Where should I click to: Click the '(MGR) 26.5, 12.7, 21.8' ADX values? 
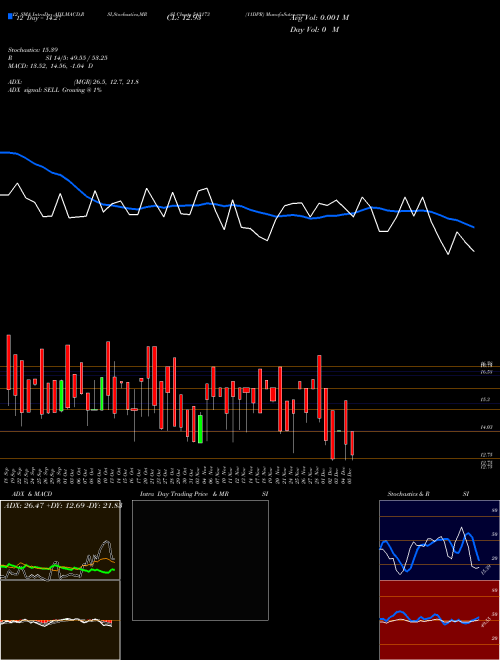[106, 82]
